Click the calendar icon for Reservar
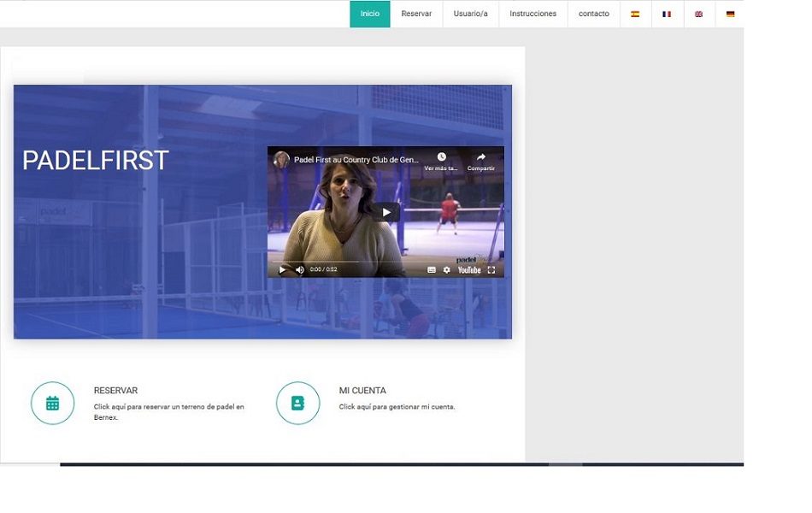Screen dimensions: 812x513 coord(52,404)
